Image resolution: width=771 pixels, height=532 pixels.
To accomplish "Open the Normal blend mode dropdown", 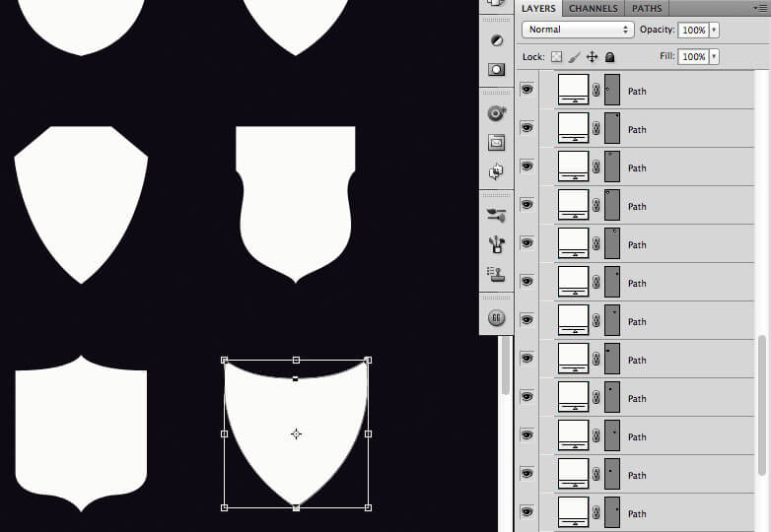I will (579, 30).
